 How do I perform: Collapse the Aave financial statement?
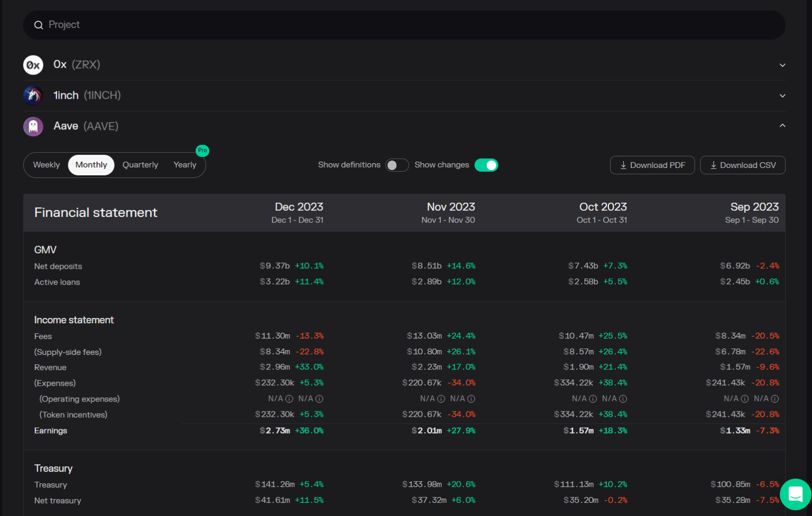[x=782, y=126]
